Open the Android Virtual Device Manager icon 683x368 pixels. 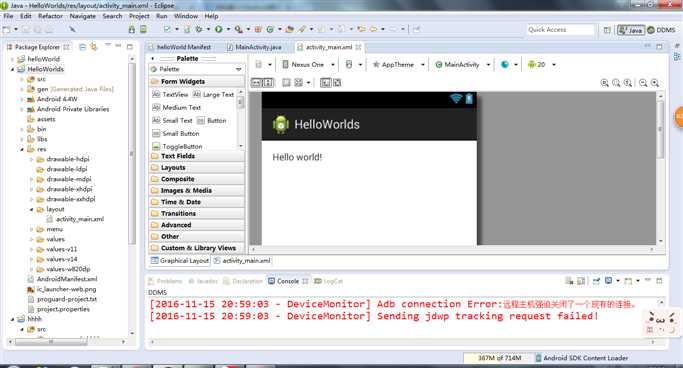click(x=143, y=29)
